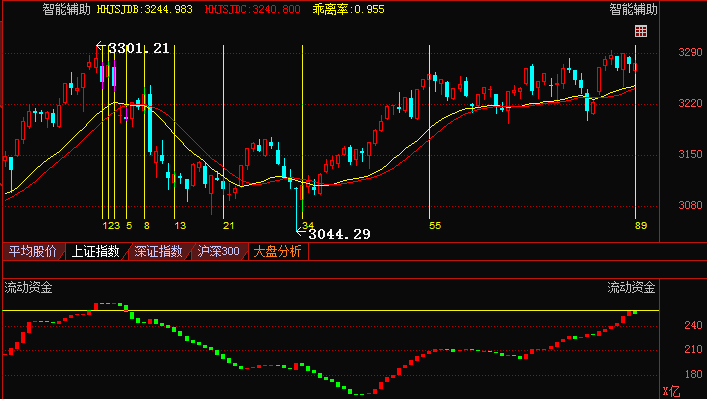
Task: Click the 3290 price axis label
Action: (x=690, y=52)
